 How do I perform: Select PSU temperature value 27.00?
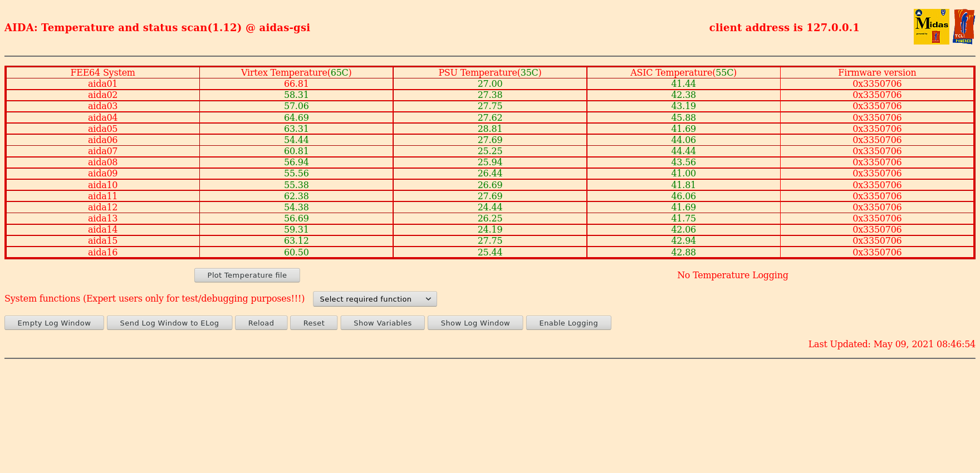[x=490, y=83]
